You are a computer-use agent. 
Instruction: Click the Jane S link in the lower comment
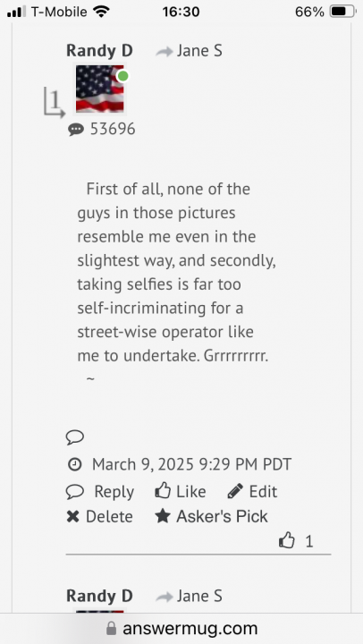pos(199,596)
